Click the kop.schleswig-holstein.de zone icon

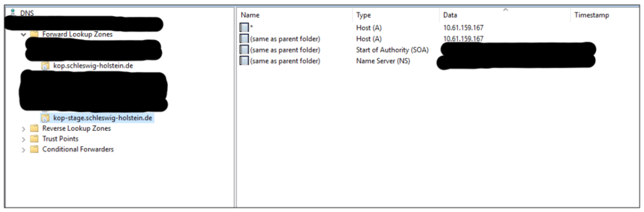(x=45, y=65)
